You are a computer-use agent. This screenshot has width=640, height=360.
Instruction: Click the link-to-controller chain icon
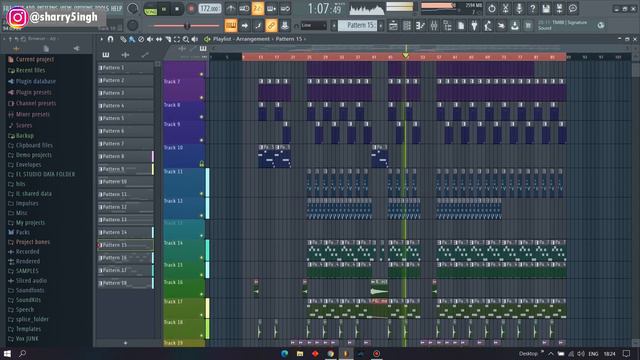(271, 26)
